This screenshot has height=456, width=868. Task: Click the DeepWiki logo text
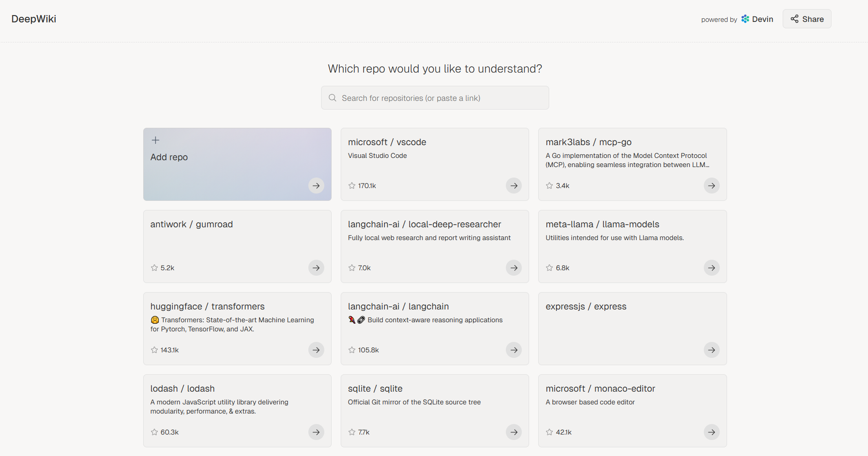(x=34, y=19)
